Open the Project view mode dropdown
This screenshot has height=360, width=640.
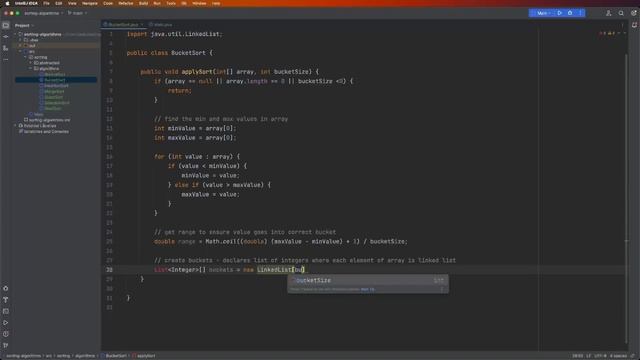coord(24,25)
